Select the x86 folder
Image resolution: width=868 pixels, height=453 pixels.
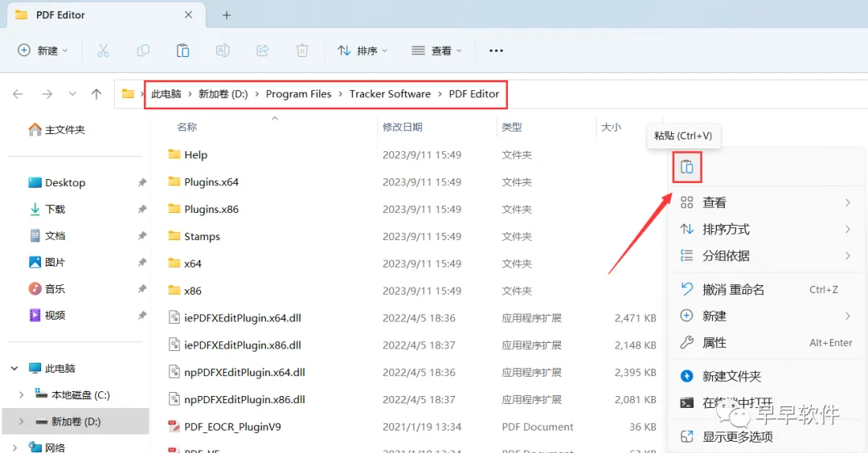[x=185, y=291]
